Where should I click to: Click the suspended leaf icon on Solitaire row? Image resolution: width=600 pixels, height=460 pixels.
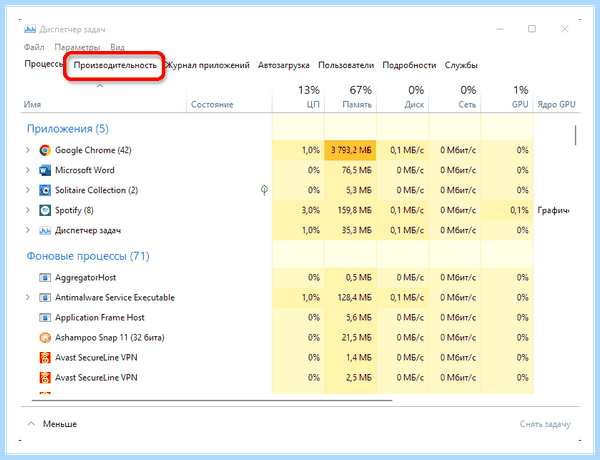pos(264,190)
